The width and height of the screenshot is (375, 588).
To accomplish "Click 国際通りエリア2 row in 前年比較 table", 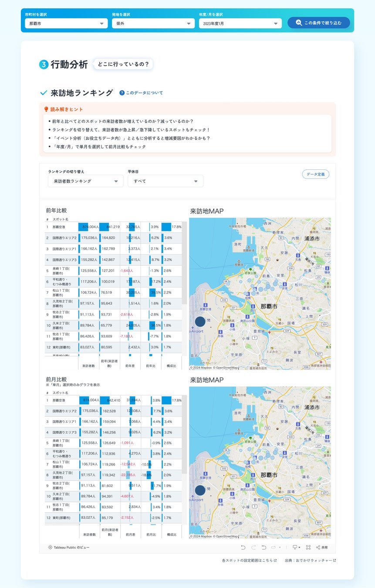I will 113,238.
